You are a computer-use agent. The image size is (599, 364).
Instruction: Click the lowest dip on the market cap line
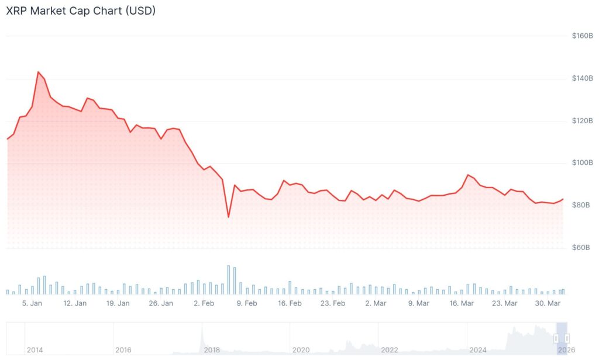[228, 217]
